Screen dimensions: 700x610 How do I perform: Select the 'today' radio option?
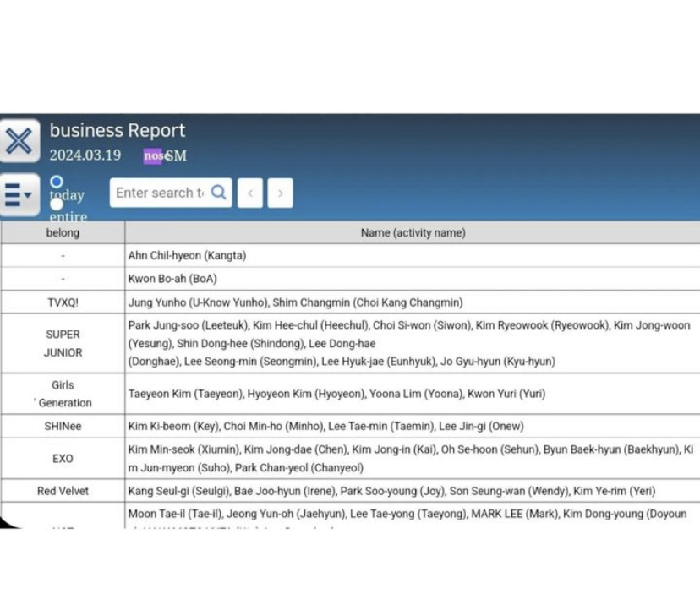point(57,182)
